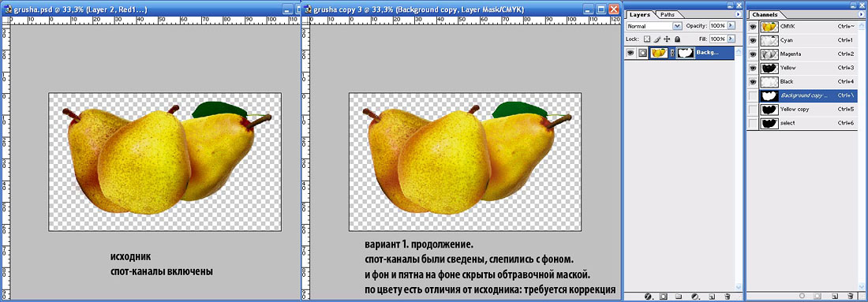Show the Background copy mask channel

tap(752, 95)
